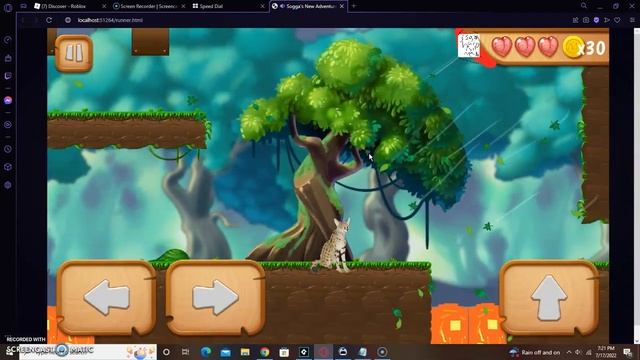Open Microsoft Store on taskbar

point(284,352)
